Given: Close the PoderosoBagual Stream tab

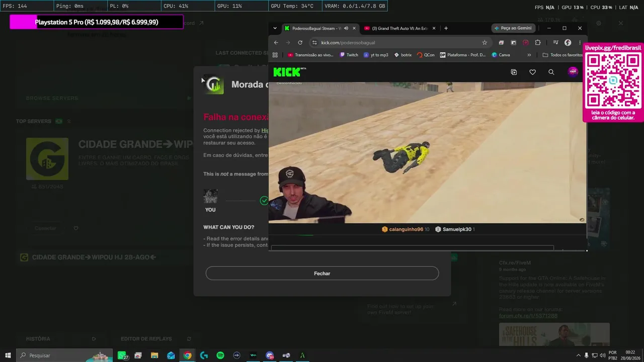Looking at the screenshot, I should tap(354, 28).
